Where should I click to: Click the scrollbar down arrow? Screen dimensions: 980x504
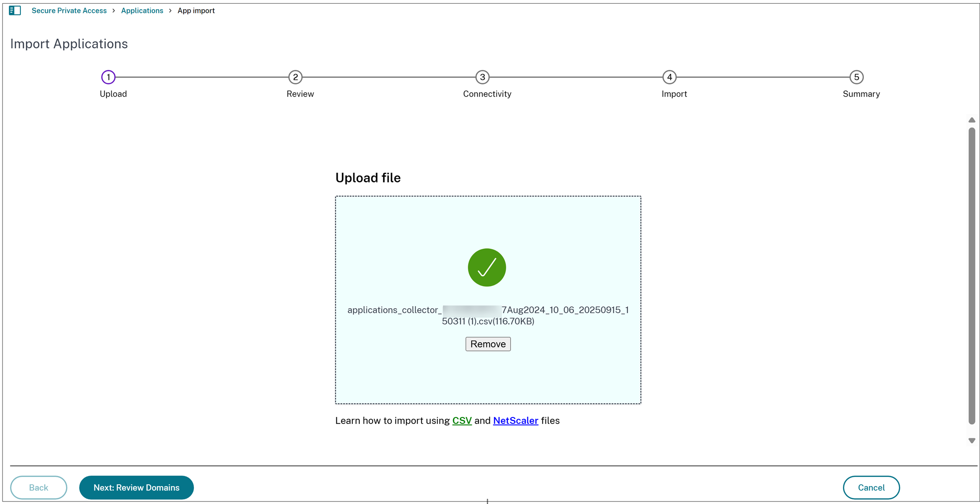[972, 440]
